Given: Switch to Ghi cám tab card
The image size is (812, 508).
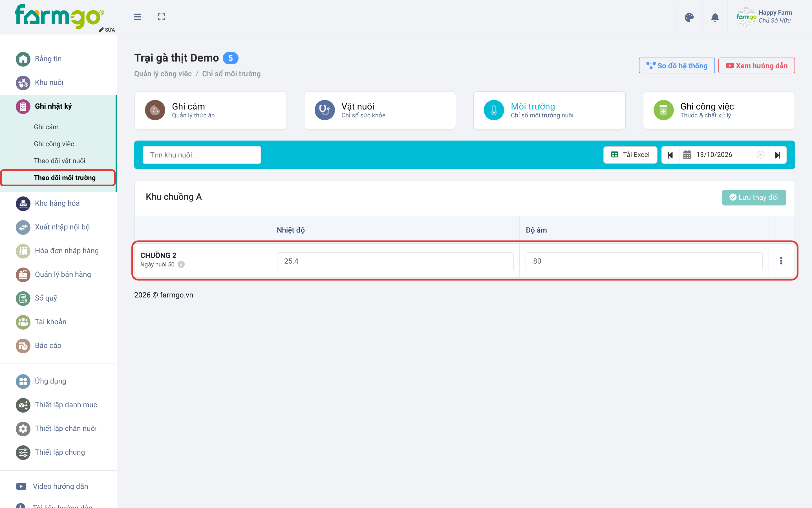Looking at the screenshot, I should pos(210,110).
